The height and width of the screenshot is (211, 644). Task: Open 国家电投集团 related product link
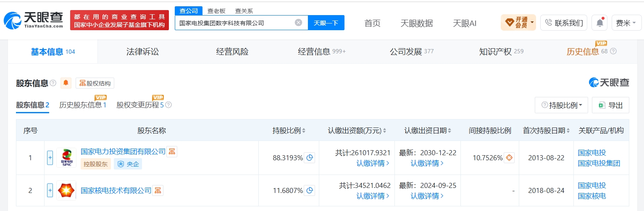click(x=599, y=163)
